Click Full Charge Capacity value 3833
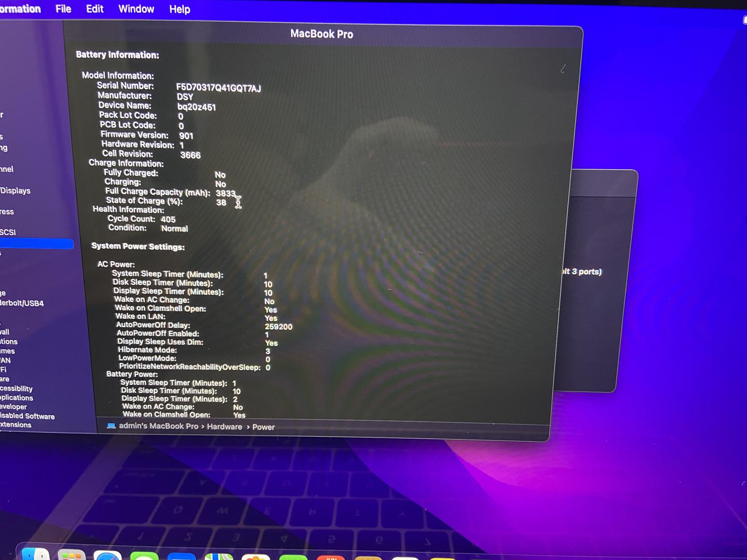Viewport: 747px width, 560px height. click(x=226, y=193)
